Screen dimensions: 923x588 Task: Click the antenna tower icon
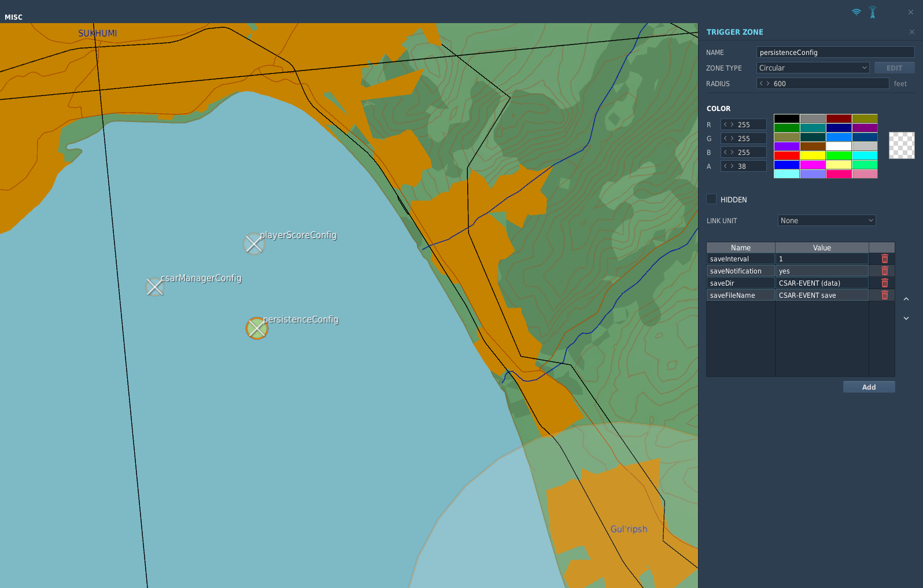coord(873,12)
